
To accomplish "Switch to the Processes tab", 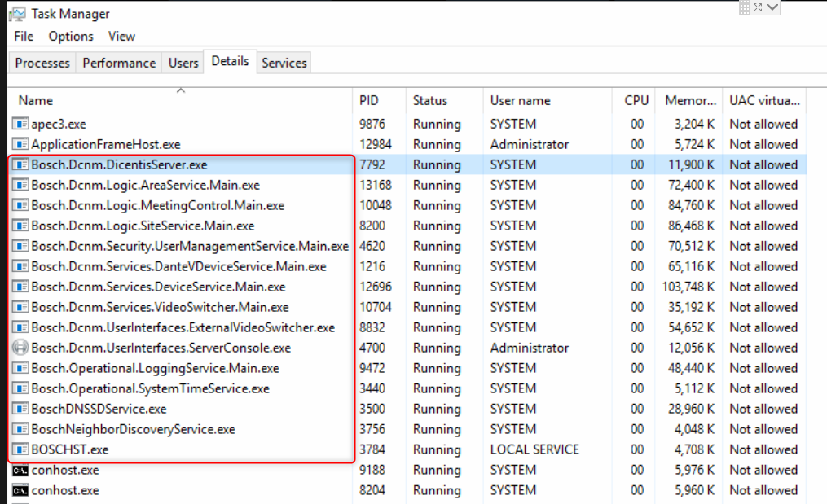I will pos(42,63).
